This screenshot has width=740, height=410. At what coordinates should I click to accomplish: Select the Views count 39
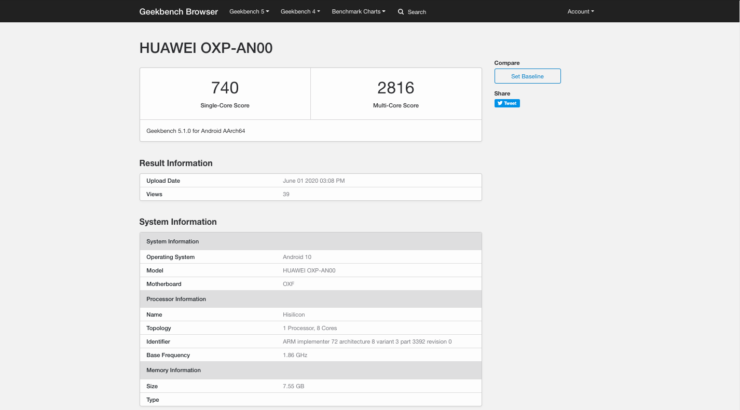(286, 194)
